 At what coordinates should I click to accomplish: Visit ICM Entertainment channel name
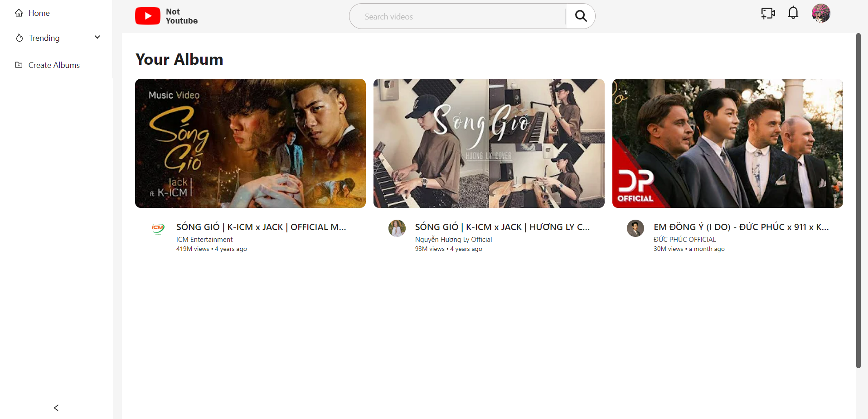coord(204,240)
